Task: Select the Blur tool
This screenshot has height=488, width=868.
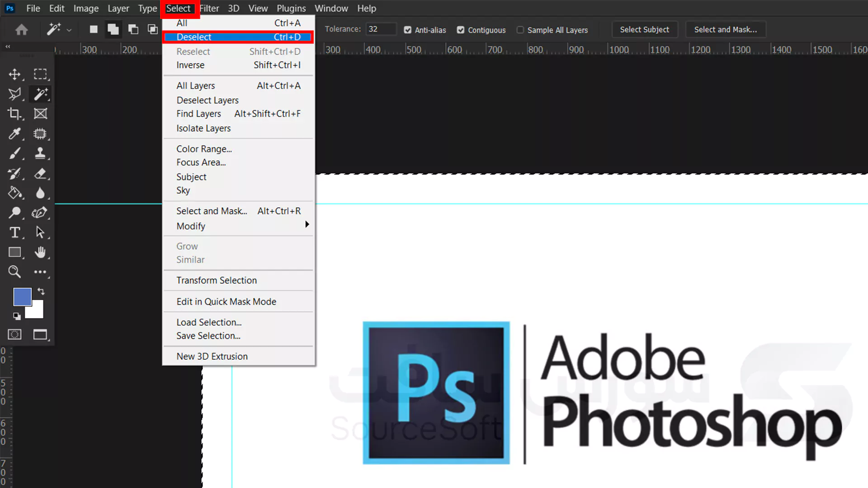Action: pos(40,193)
